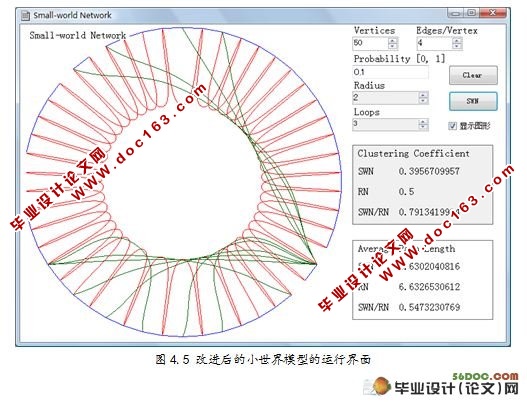Click the Clear button
This screenshot has width=527, height=402.
coord(473,75)
